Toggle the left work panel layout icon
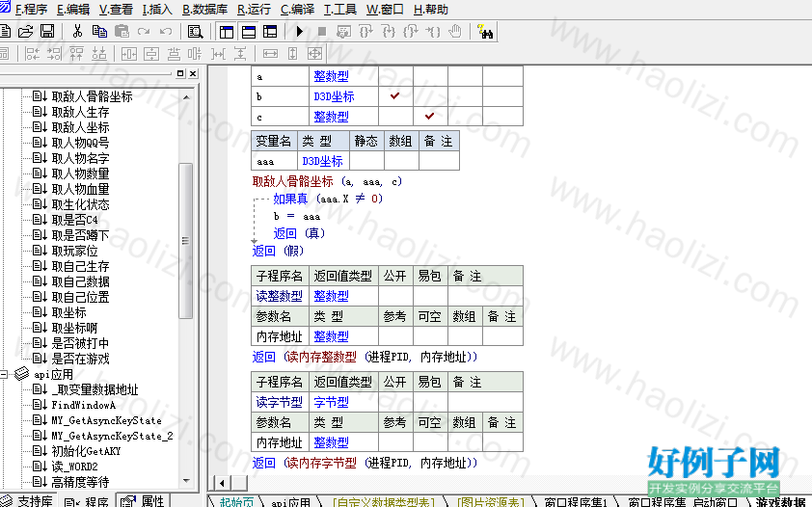The image size is (812, 507). [x=227, y=32]
